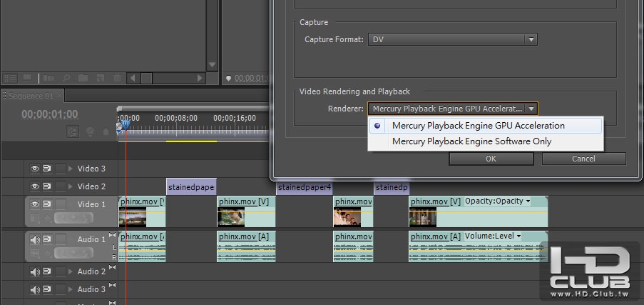This screenshot has width=644, height=305.
Task: Select the stainedpaper4 clip on Video 2
Action: (x=305, y=188)
